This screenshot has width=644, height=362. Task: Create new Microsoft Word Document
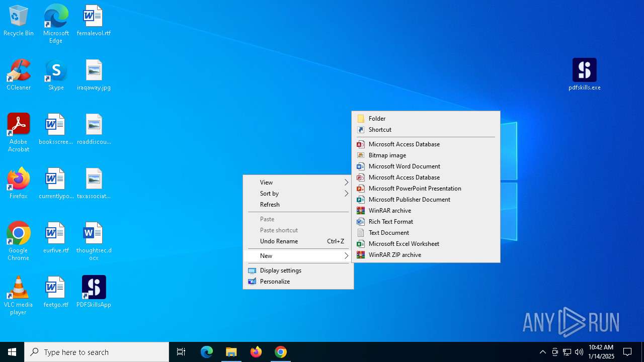[x=426, y=166]
